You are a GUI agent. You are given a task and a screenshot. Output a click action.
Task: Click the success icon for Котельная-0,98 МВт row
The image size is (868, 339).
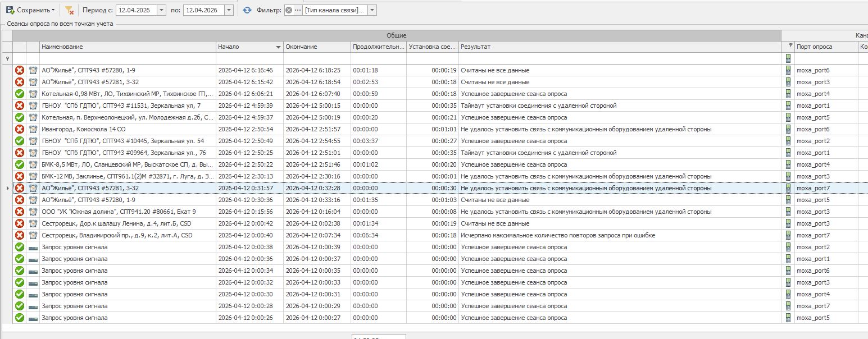click(20, 94)
